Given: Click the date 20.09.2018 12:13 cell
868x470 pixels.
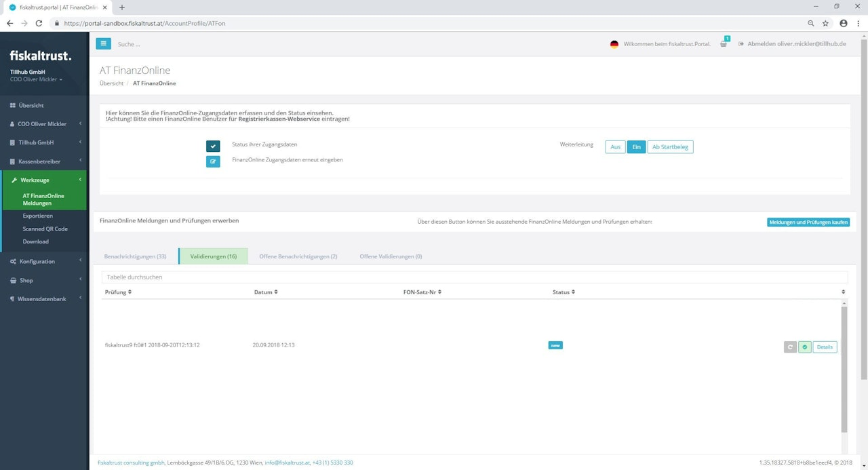Looking at the screenshot, I should (273, 345).
